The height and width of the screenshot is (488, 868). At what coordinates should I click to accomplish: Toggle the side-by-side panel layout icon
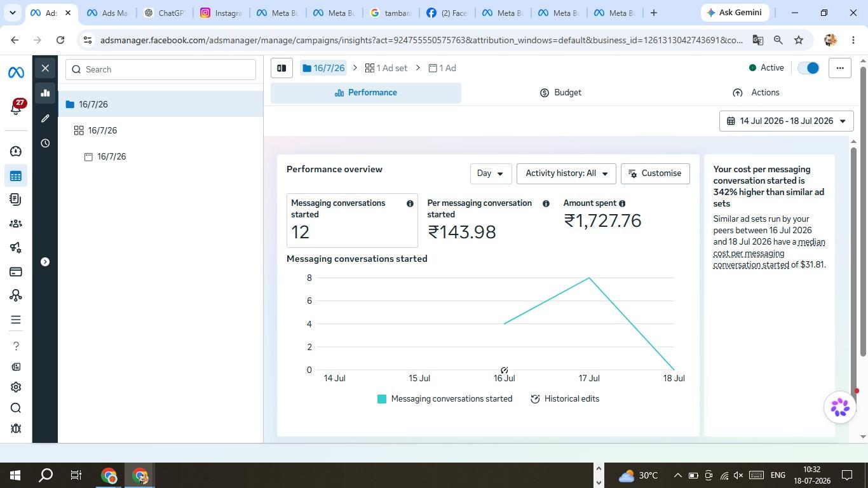click(281, 68)
